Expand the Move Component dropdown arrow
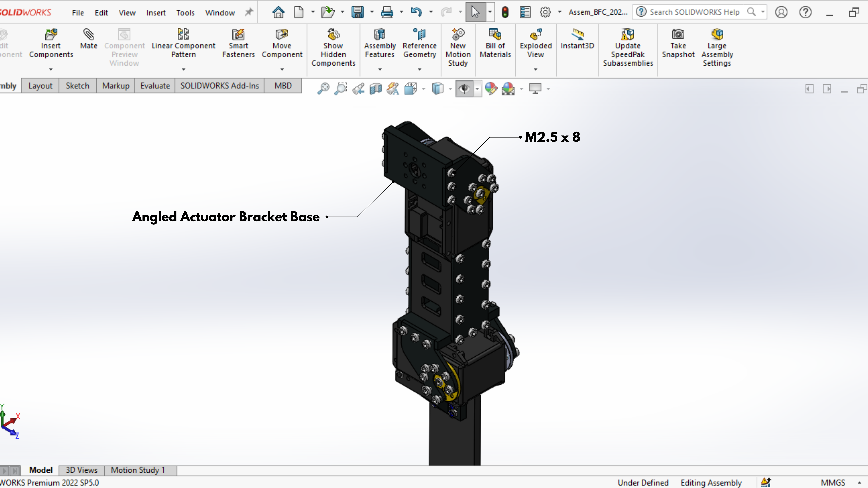The image size is (868, 488). 282,69
